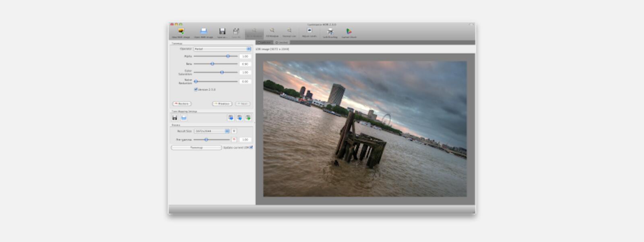Viewport: 644px width, 242px height.
Task: Save tone mapping settings floppy icon
Action: pyautogui.click(x=175, y=118)
